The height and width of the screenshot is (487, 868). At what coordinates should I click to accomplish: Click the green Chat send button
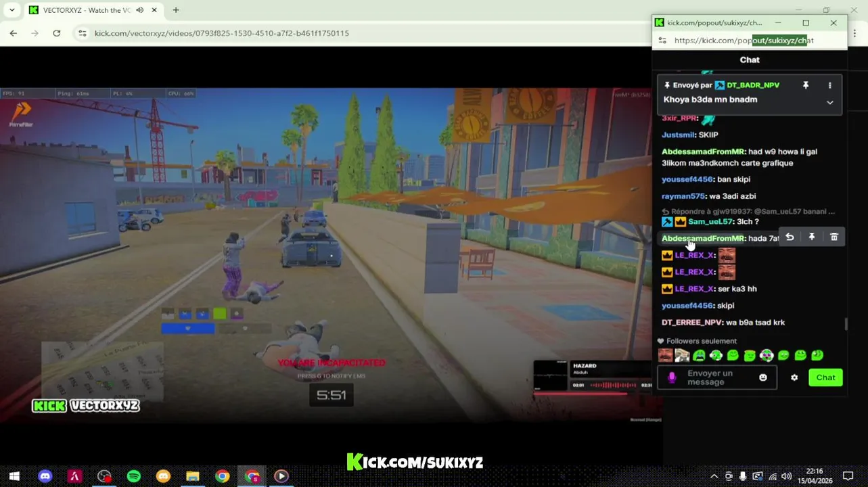pos(825,377)
